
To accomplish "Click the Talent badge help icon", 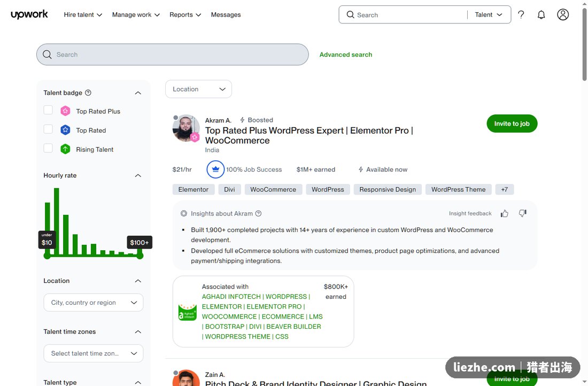I will pyautogui.click(x=88, y=92).
